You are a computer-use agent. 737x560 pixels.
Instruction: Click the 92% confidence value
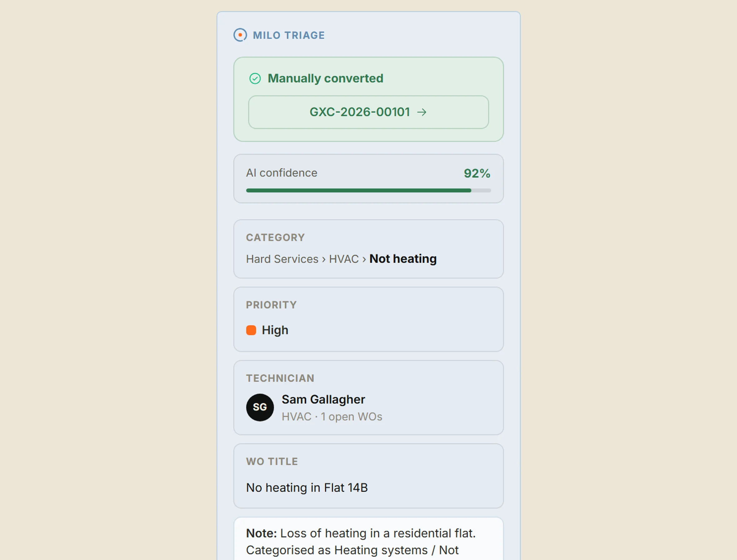tap(477, 173)
